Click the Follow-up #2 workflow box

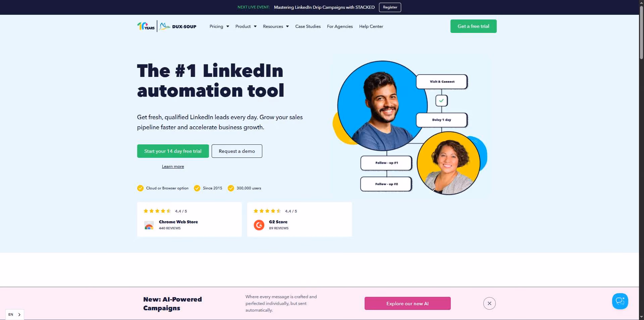click(x=386, y=184)
